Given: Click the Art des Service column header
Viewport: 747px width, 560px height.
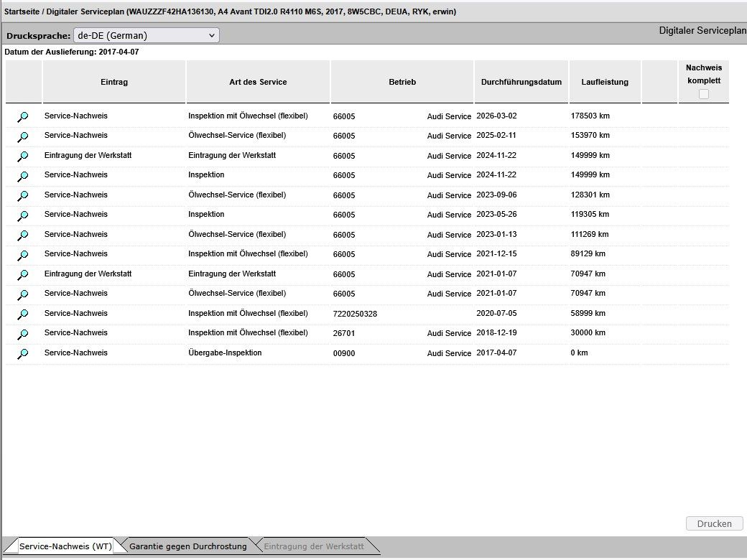Looking at the screenshot, I should coord(258,82).
